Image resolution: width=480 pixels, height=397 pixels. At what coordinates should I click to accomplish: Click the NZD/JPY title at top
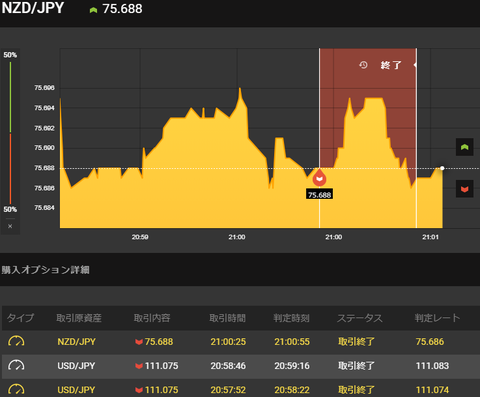pos(33,8)
